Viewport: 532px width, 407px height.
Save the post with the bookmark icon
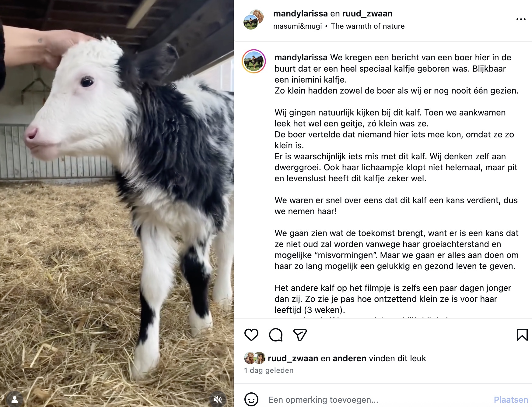click(x=522, y=335)
